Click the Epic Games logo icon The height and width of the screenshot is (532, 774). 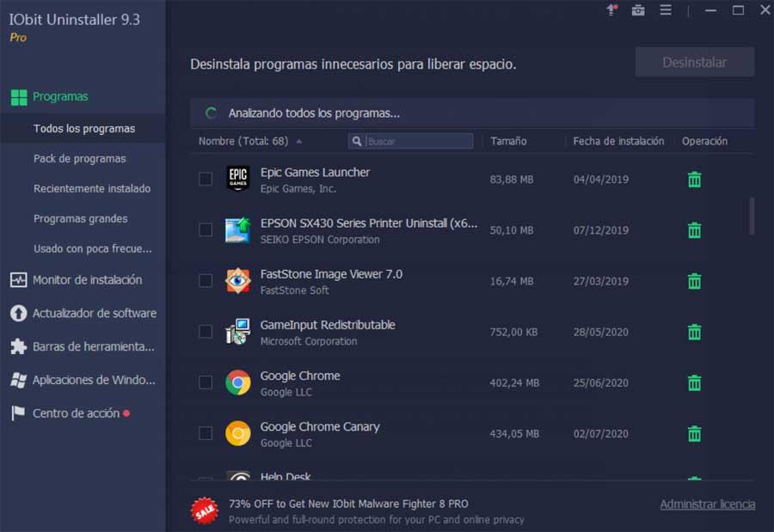click(x=238, y=179)
